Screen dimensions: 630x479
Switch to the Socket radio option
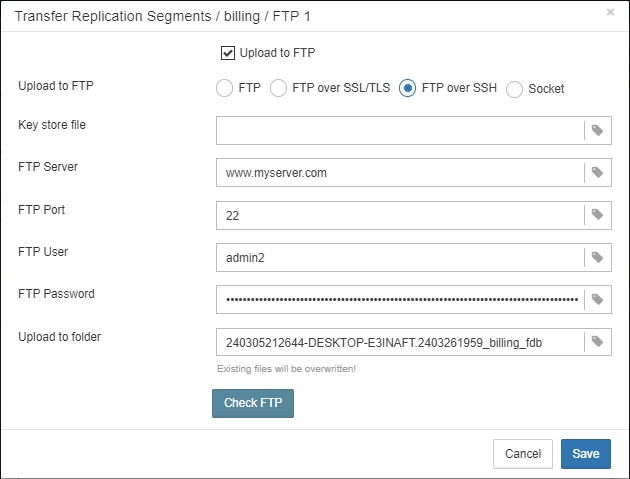pos(515,89)
